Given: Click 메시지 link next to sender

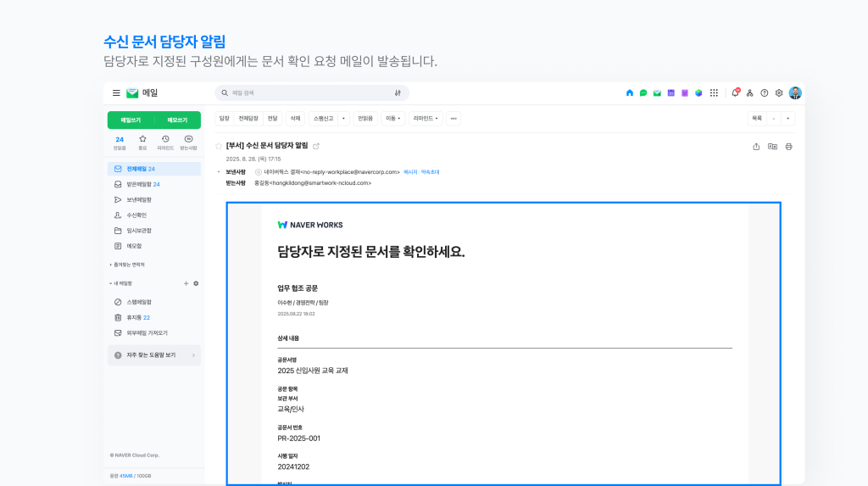Looking at the screenshot, I should (x=410, y=172).
